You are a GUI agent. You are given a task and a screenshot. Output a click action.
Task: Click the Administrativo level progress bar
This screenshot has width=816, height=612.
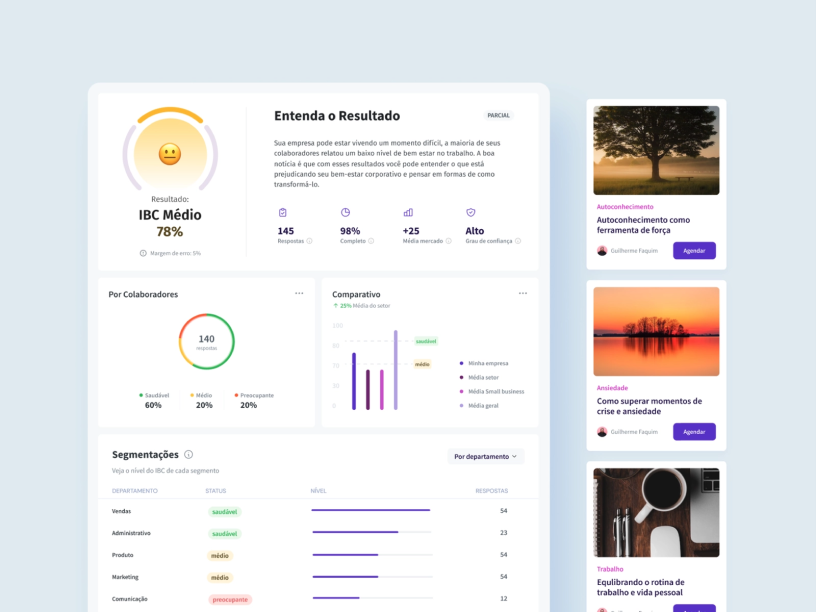[372, 532]
